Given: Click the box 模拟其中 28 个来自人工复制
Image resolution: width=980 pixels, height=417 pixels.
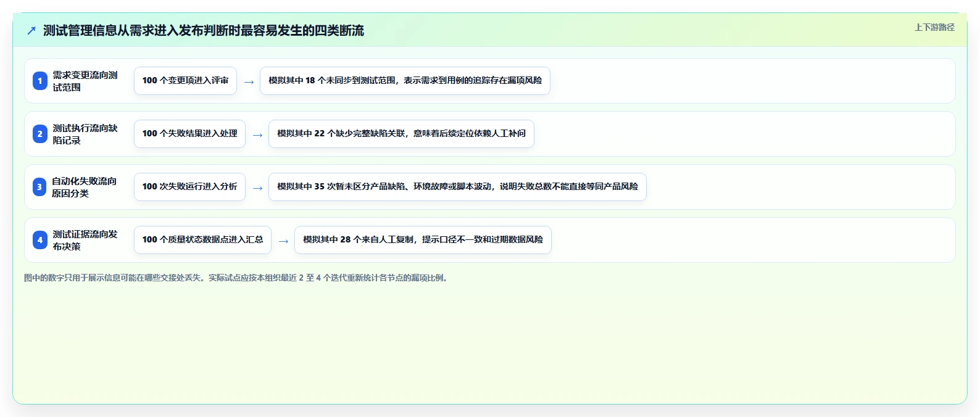Looking at the screenshot, I should coord(423,240).
